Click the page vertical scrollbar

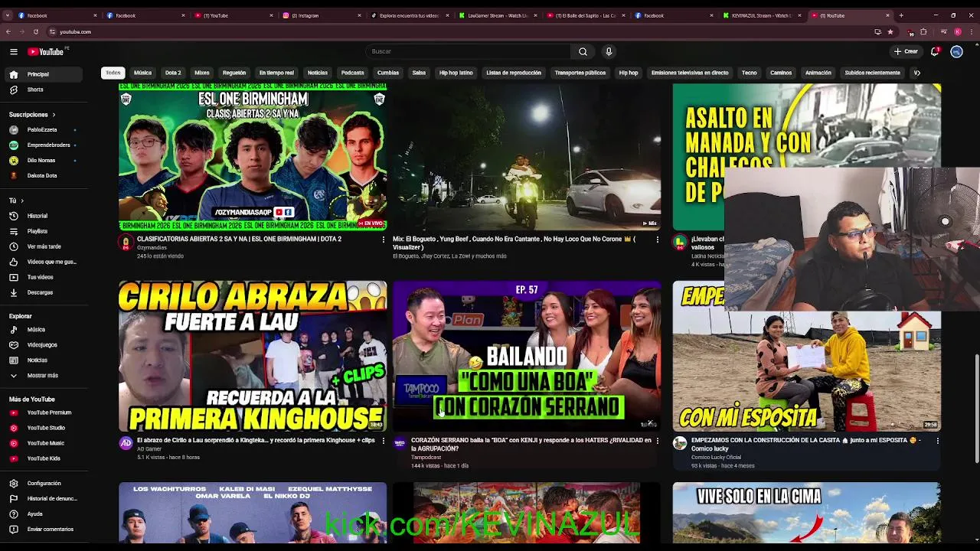976,409
